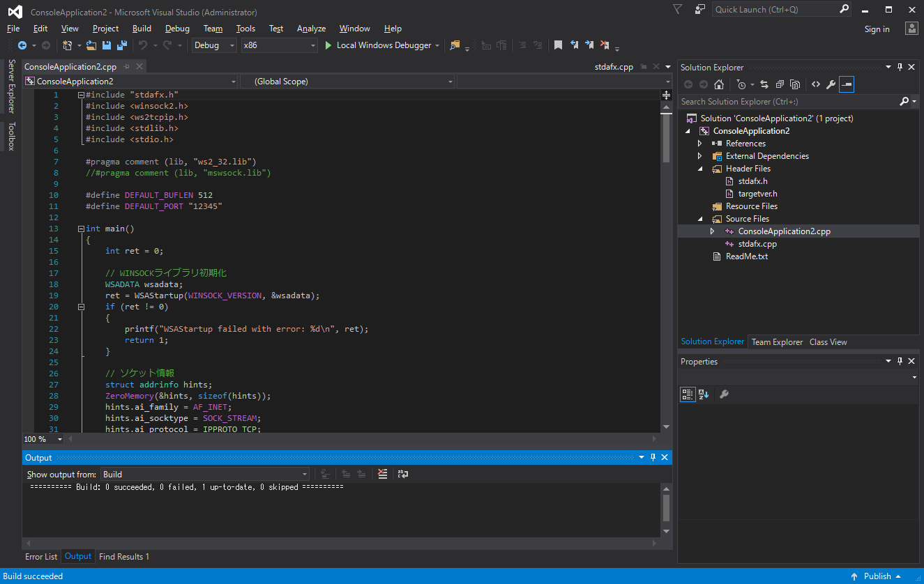Click the Publish button in status bar
Image resolution: width=924 pixels, height=584 pixels.
click(877, 576)
